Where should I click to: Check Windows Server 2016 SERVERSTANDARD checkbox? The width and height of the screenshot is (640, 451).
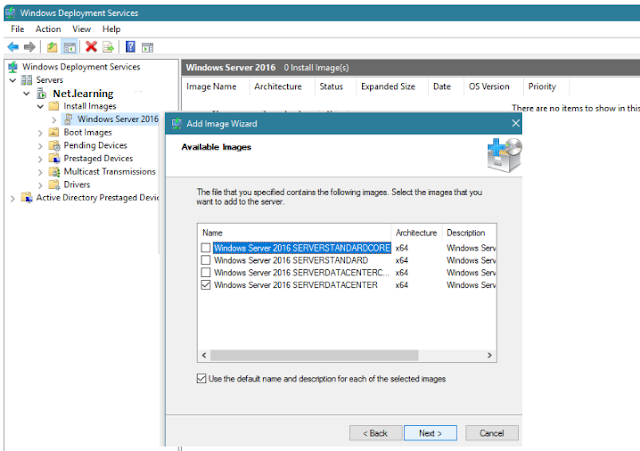[x=206, y=260]
